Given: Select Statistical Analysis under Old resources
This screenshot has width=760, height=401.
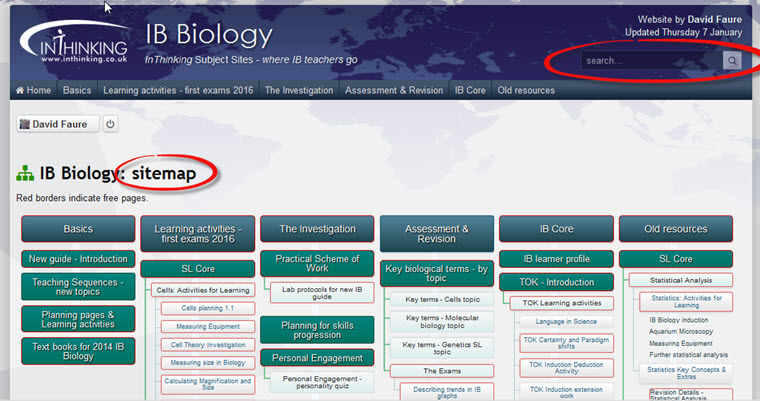Looking at the screenshot, I should point(681,280).
